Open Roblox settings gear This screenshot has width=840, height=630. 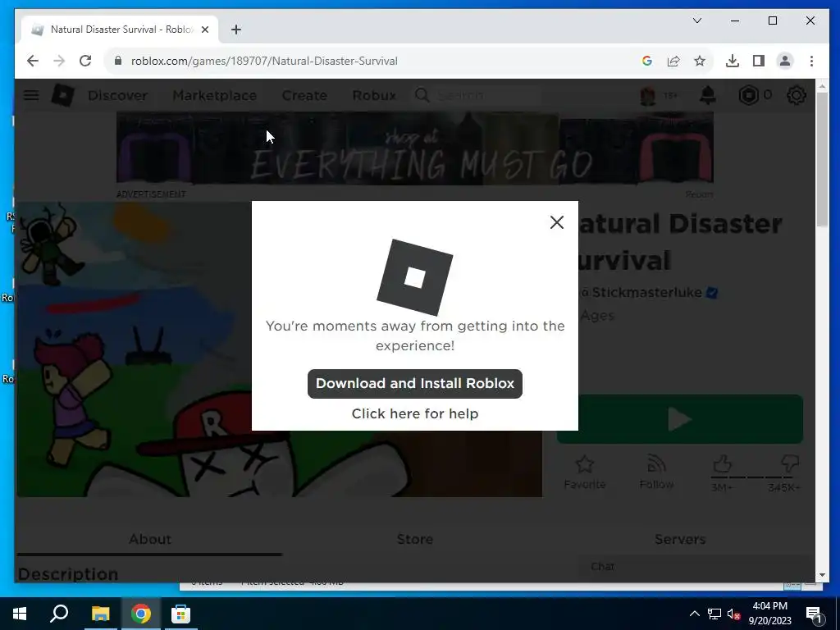pos(796,95)
